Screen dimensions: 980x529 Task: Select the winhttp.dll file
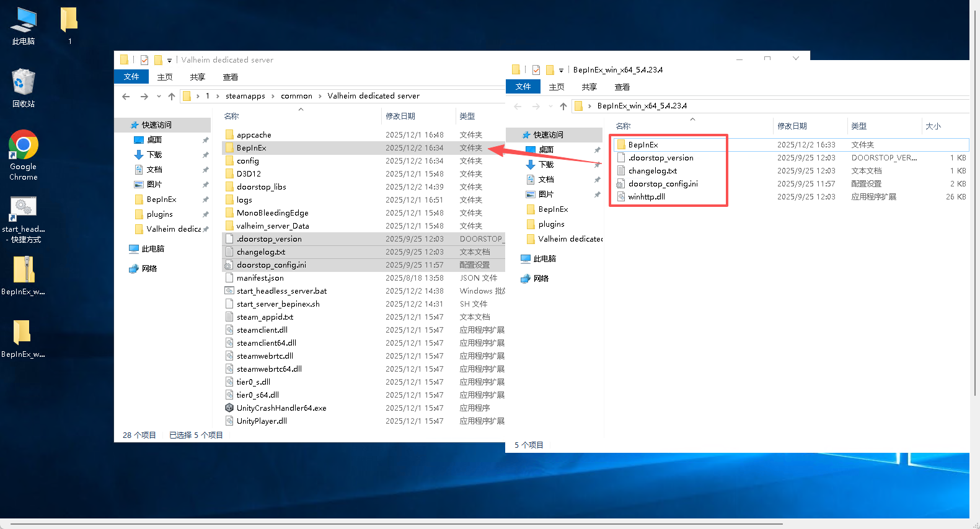pos(646,197)
